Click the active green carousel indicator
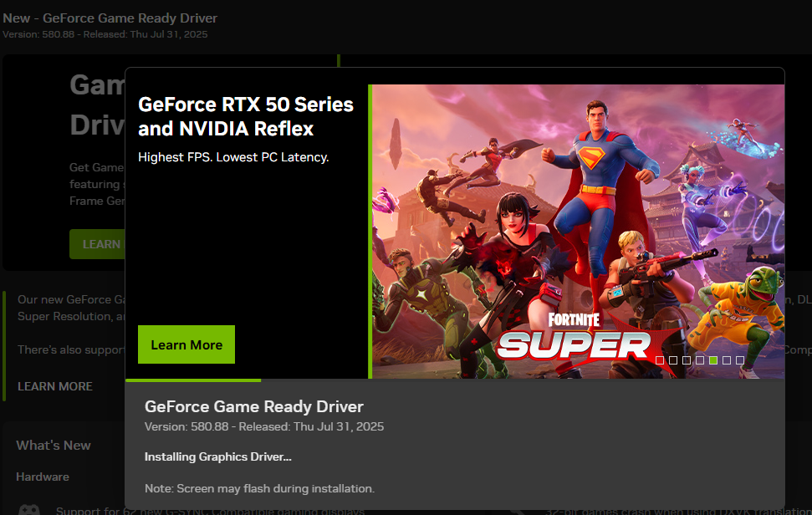This screenshot has height=515, width=812. (x=713, y=360)
